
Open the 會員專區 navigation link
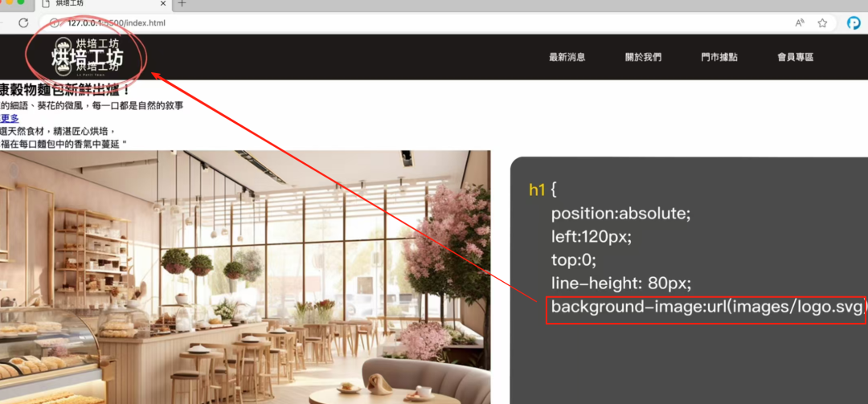[x=796, y=57]
